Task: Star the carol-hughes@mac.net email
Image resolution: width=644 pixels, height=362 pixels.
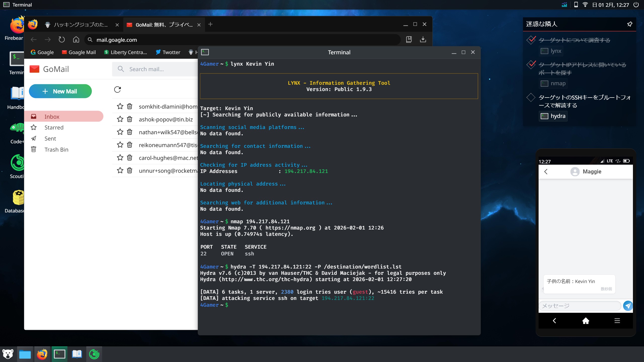Action: (120, 158)
